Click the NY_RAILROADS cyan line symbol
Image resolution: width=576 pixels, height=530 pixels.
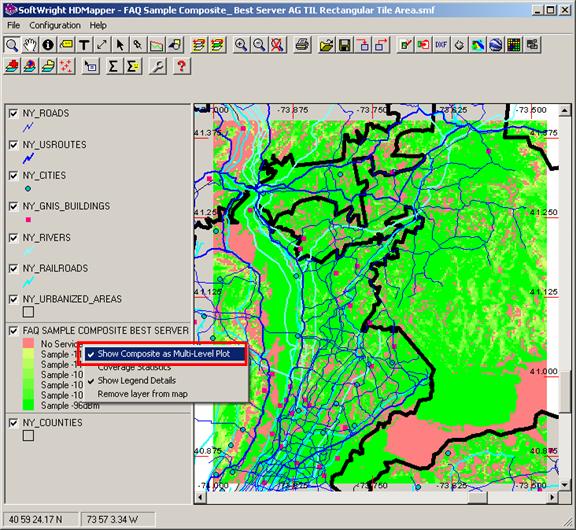28,282
